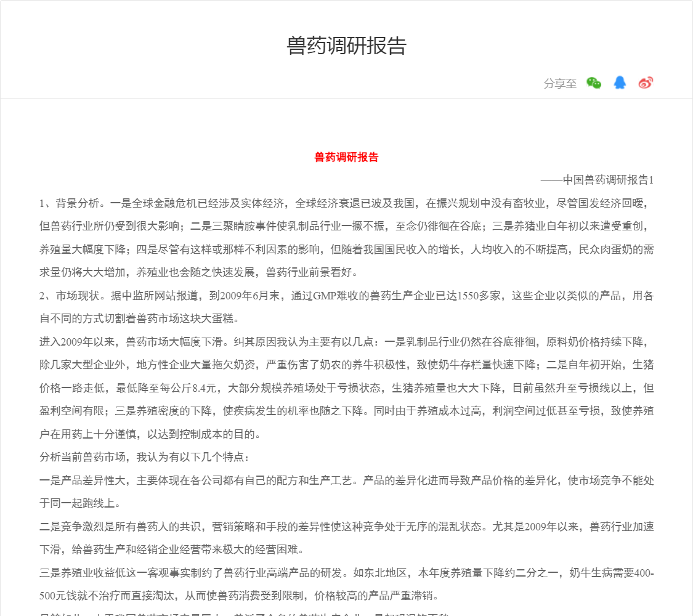Click the line starting 户在用药上十分谨慎

(151, 434)
